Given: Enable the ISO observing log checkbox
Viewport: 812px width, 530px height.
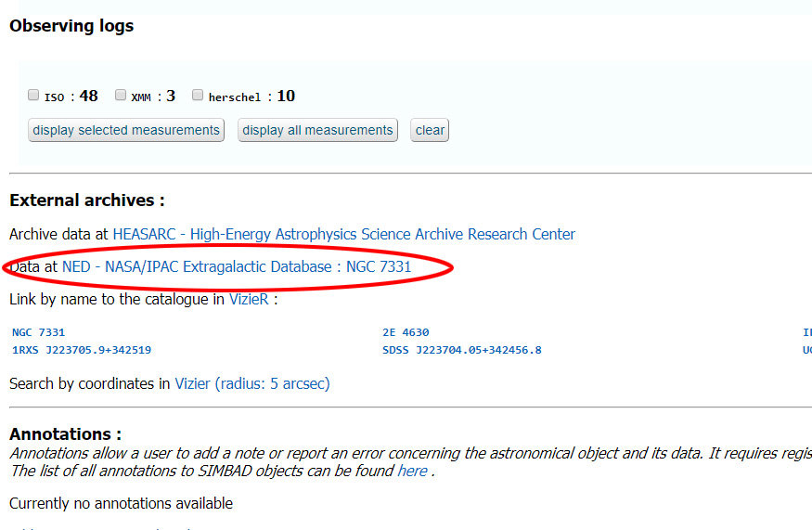Looking at the screenshot, I should (33, 96).
